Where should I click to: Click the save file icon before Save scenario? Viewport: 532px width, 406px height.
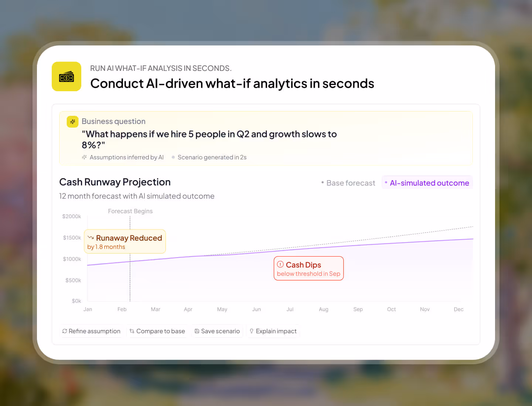(197, 331)
